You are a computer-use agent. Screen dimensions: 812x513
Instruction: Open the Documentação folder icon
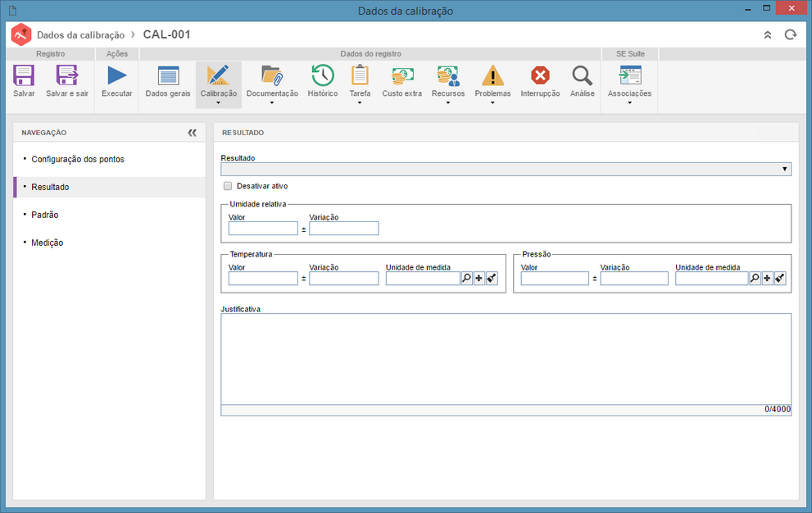tap(272, 75)
